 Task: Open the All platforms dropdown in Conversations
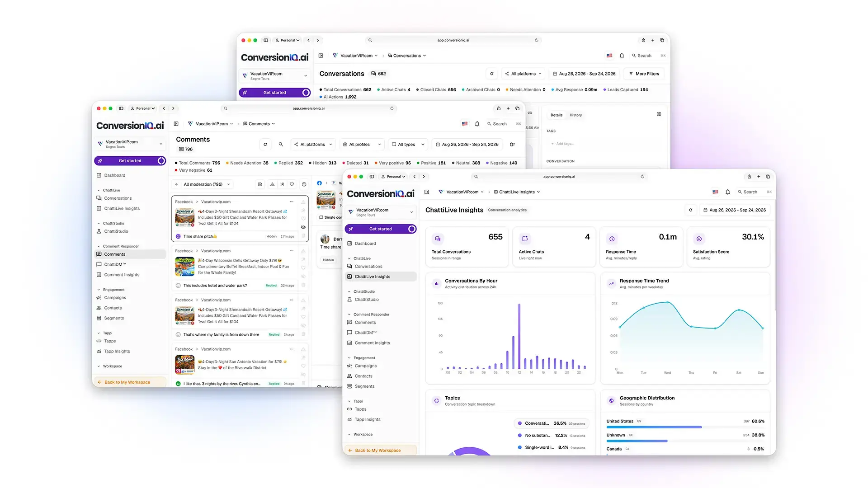(524, 74)
